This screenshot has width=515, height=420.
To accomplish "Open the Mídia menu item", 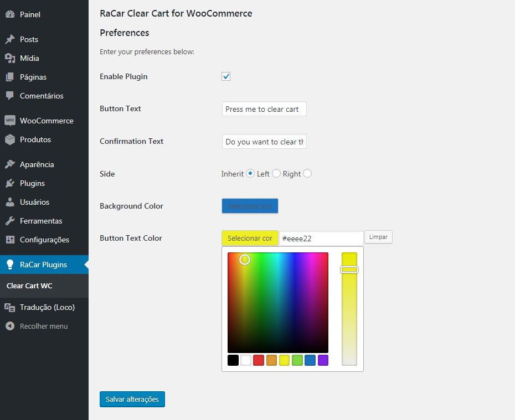I will [x=44, y=58].
